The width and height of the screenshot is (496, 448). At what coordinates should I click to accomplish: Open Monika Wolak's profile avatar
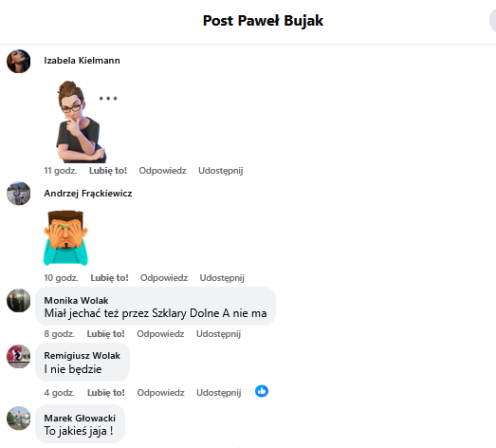(x=19, y=301)
